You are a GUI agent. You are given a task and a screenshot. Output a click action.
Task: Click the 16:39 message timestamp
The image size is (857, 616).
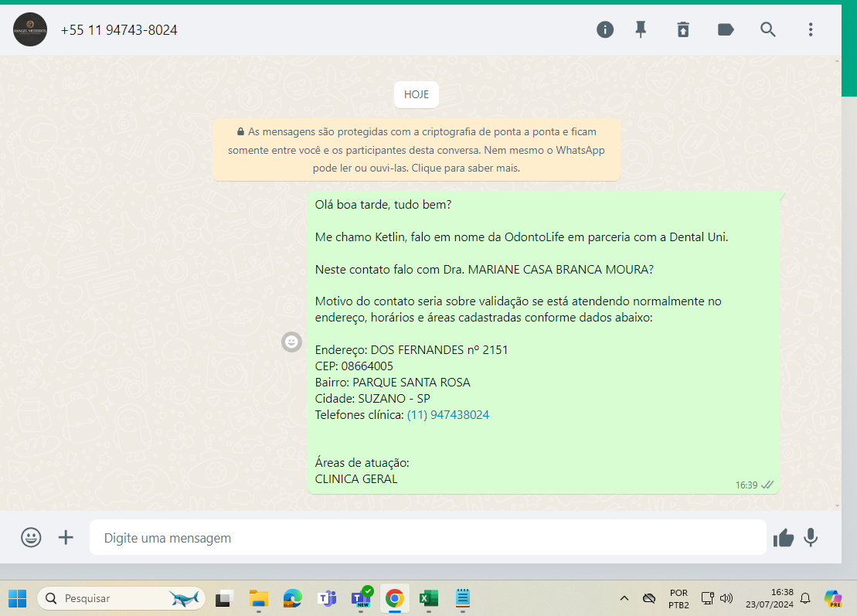(746, 485)
